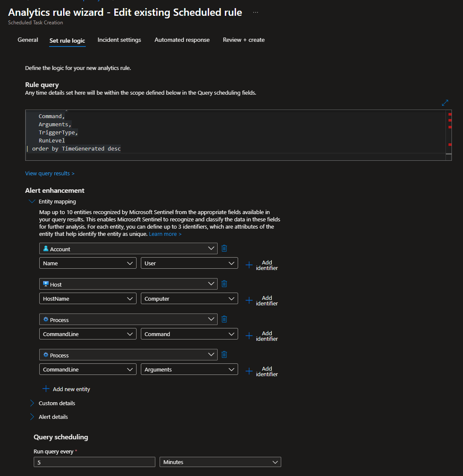Expand the Custom details section
This screenshot has width=463, height=476.
point(32,403)
